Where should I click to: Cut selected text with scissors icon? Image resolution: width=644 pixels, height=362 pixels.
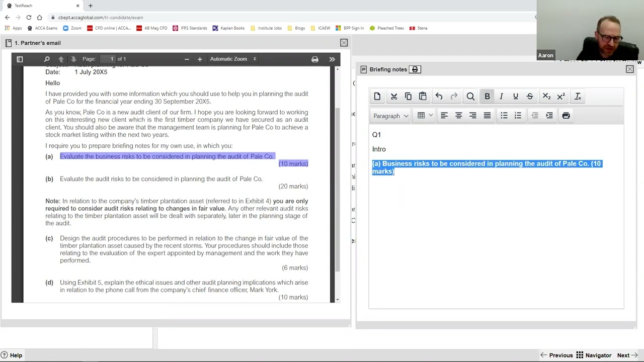[x=394, y=97]
